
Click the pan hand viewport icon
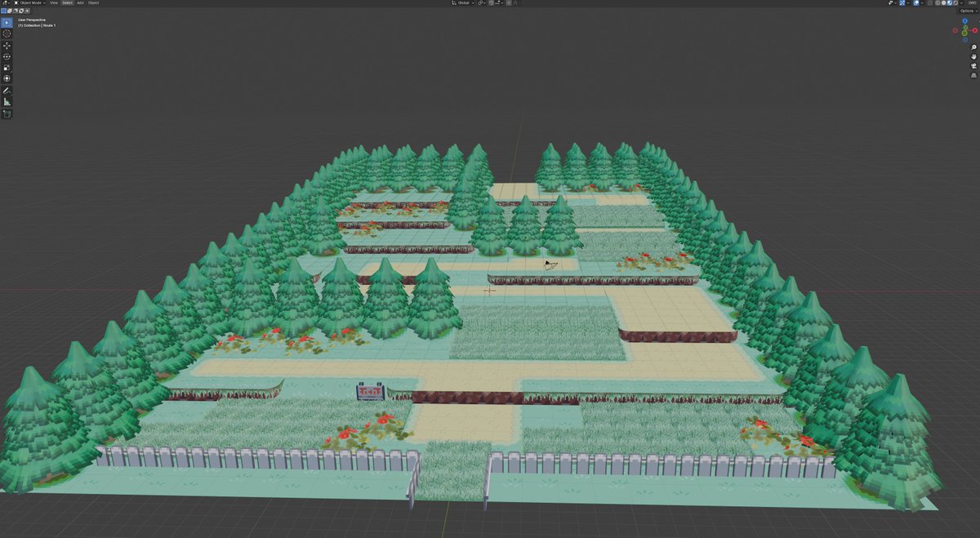point(974,56)
